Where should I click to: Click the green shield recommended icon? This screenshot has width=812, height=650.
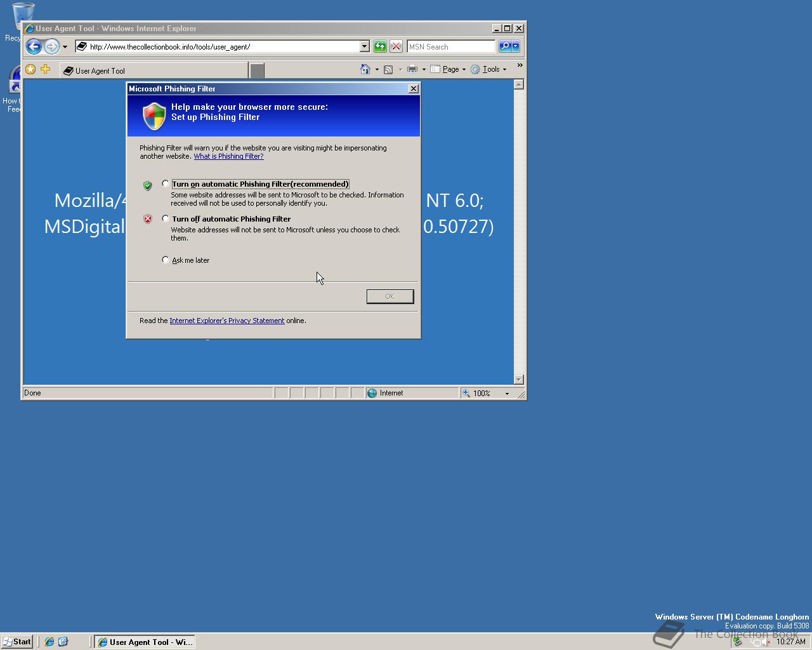[148, 185]
